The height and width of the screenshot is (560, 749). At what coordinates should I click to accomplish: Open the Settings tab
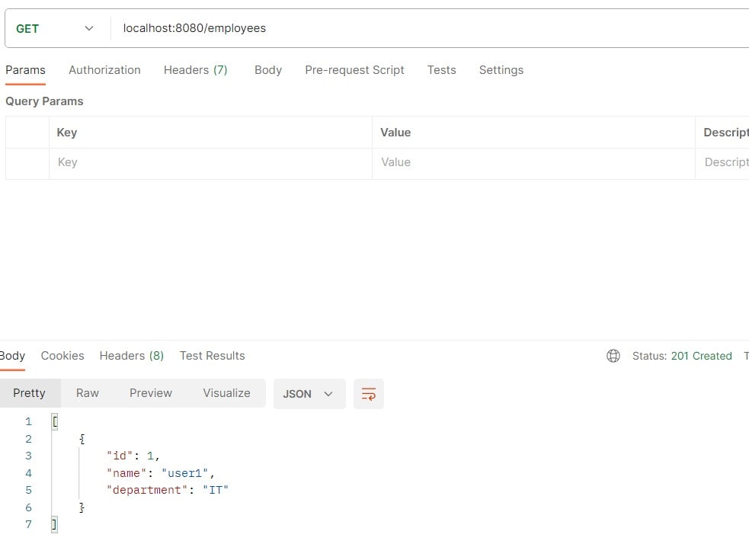(x=501, y=70)
